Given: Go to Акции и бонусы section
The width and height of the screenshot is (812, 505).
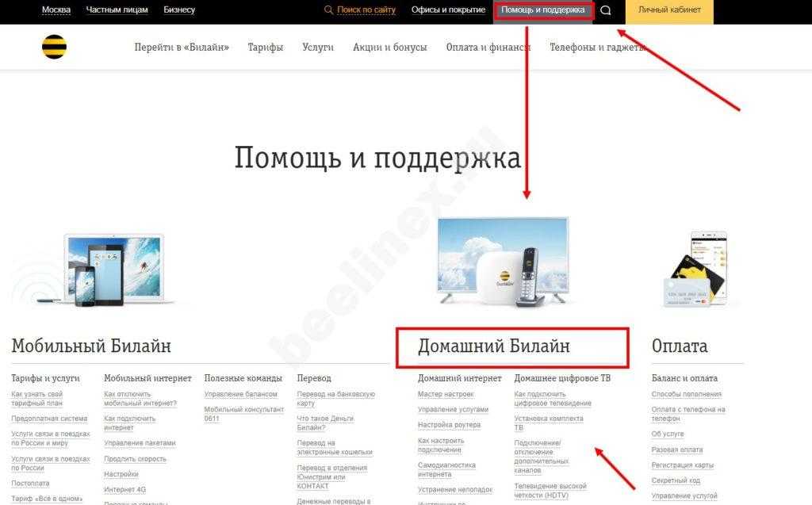Looking at the screenshot, I should coord(389,48).
